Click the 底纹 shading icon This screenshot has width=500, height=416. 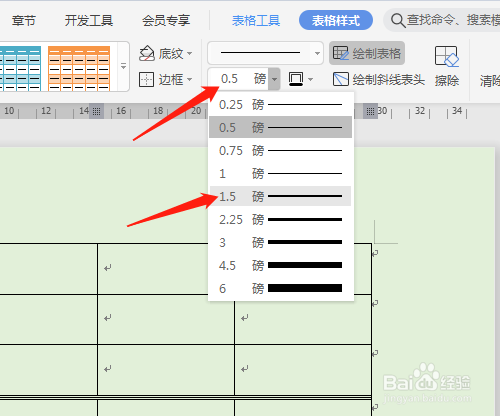(147, 53)
